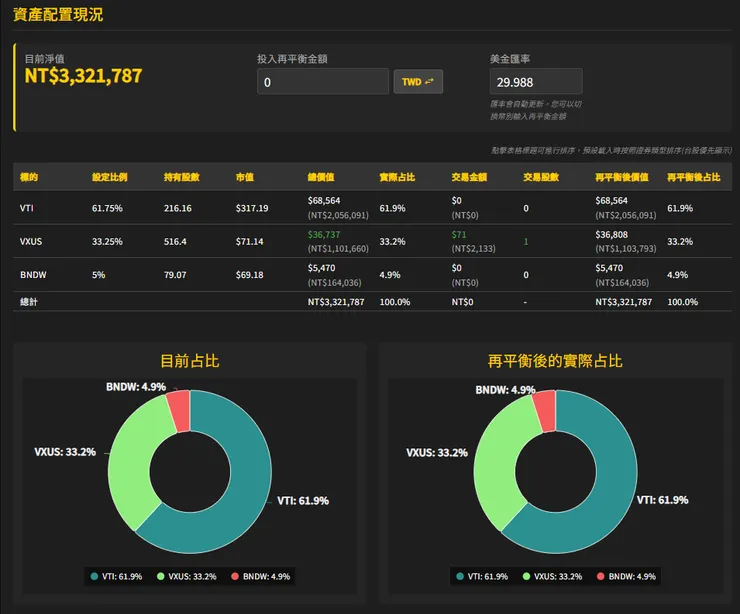Viewport: 740px width, 614px height.
Task: Sort by 總價值 column header
Action: [x=321, y=177]
